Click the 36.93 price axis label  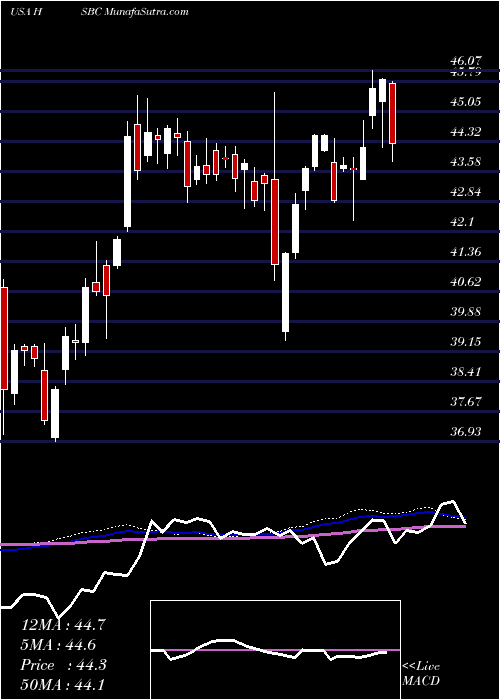click(x=465, y=432)
